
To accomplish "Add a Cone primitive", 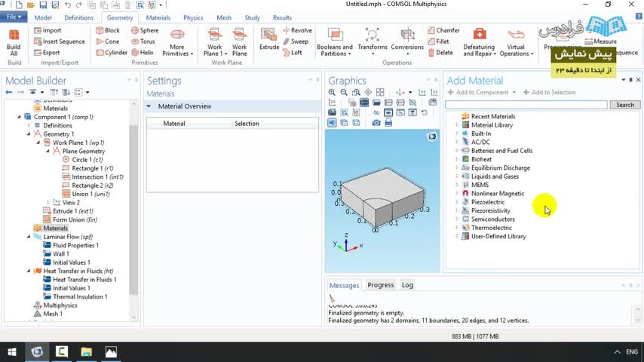I will (x=108, y=41).
